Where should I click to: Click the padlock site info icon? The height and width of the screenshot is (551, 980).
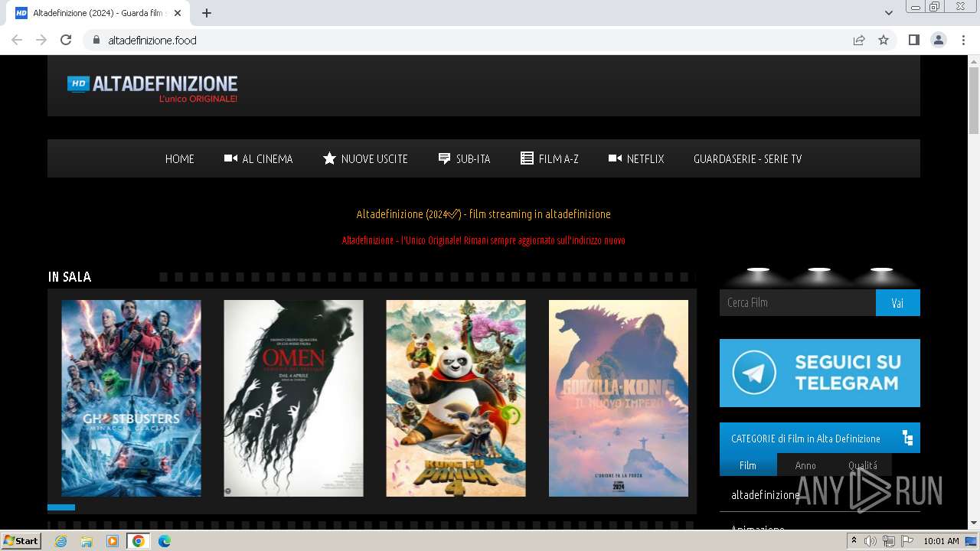(96, 40)
